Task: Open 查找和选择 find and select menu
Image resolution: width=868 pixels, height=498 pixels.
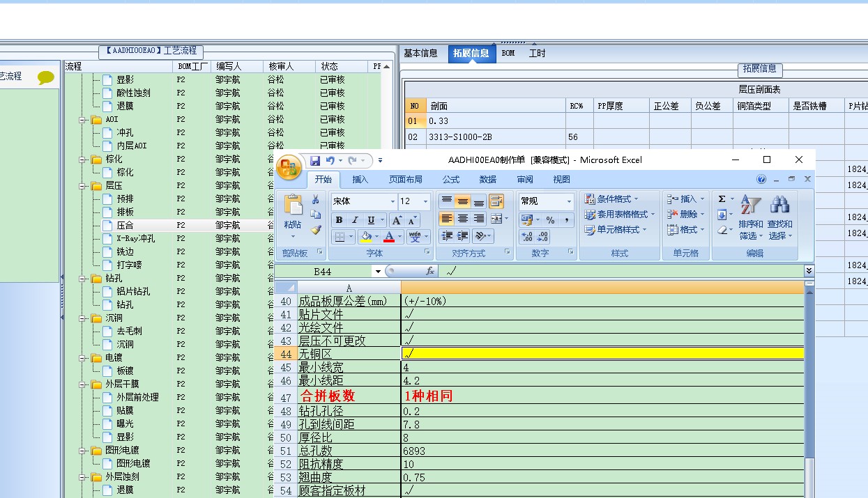Action: (780, 217)
